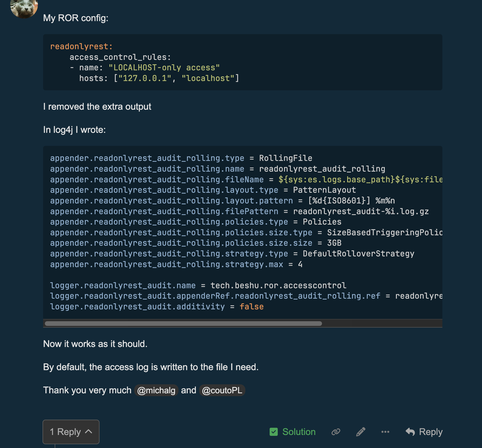Click the 'In log4j I wrote:' paragraph
The image size is (482, 448).
74,130
